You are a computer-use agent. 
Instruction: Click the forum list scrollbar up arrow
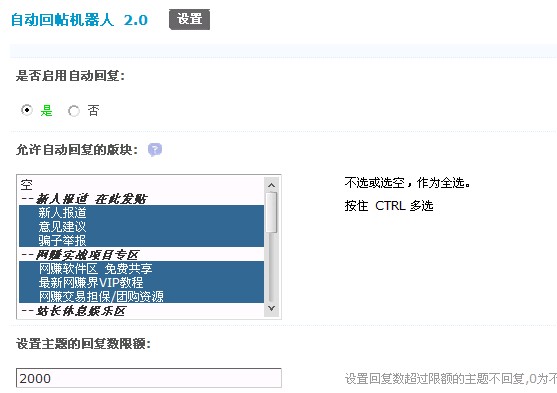coord(271,185)
